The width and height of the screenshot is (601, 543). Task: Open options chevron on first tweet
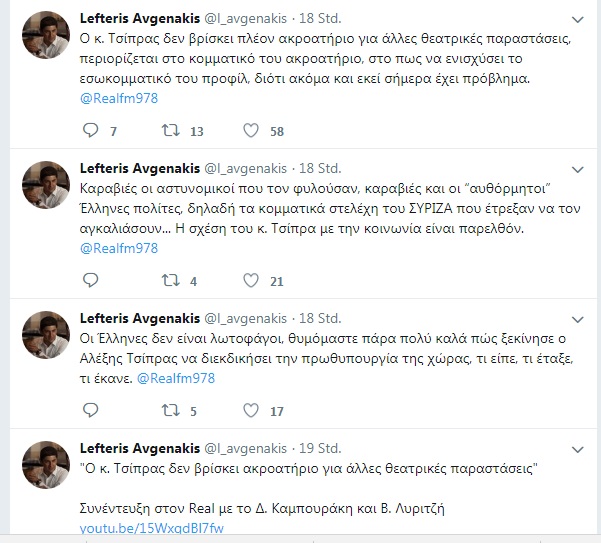pos(577,20)
